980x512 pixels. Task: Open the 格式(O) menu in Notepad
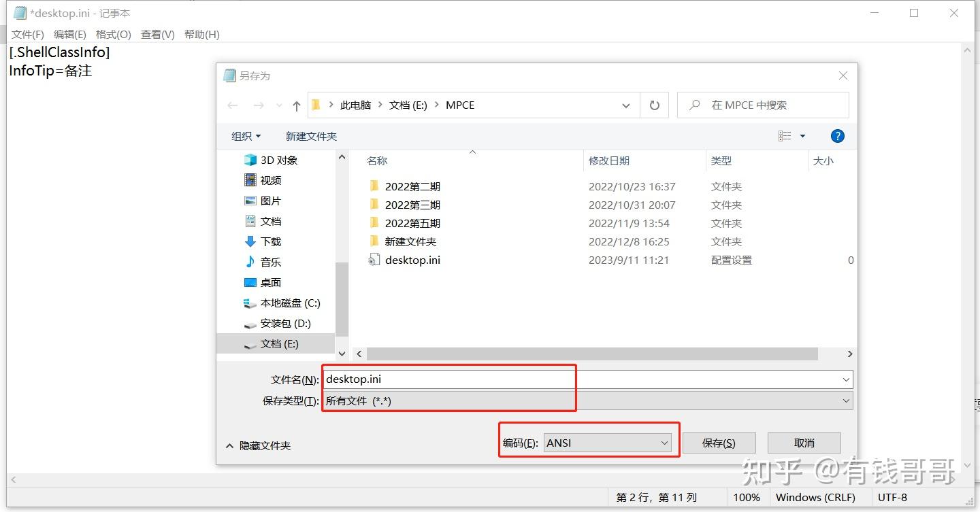coord(113,34)
